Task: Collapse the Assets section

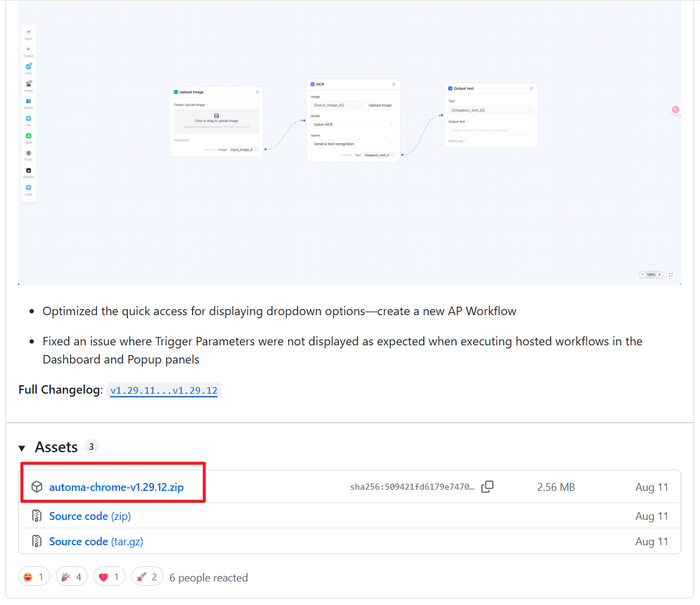Action: point(22,448)
